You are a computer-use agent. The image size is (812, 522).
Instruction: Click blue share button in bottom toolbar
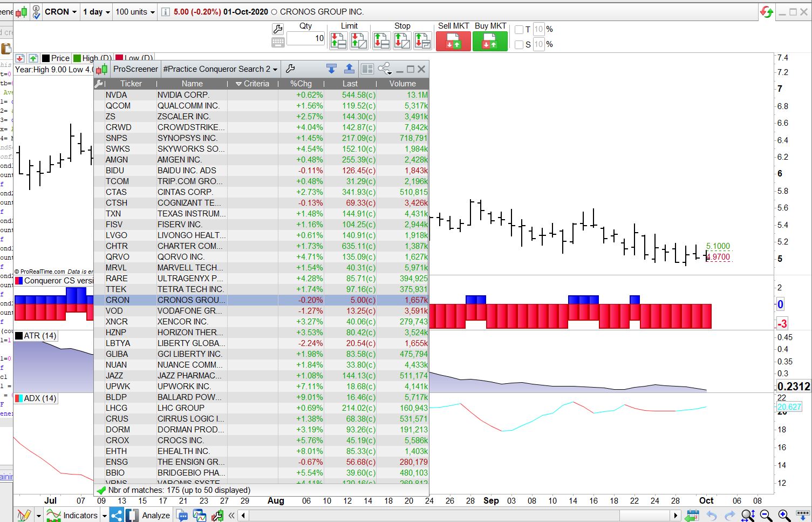[x=117, y=515]
